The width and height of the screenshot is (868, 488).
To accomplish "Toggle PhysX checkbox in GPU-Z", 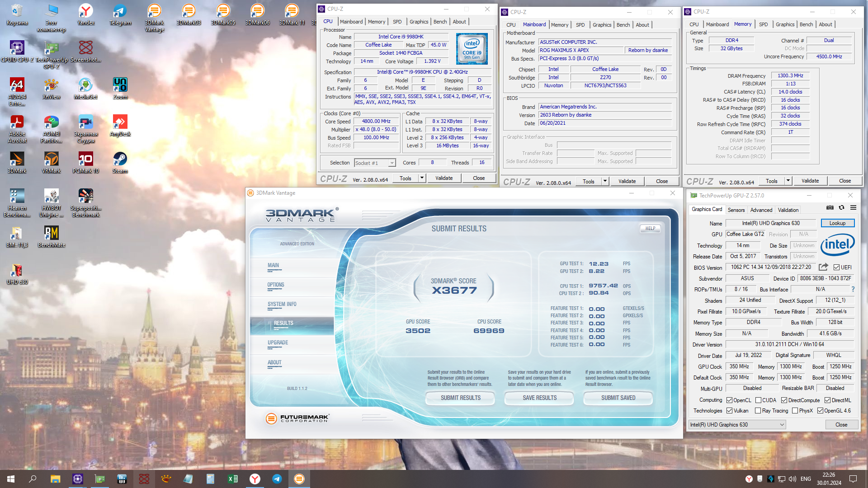I will [795, 411].
